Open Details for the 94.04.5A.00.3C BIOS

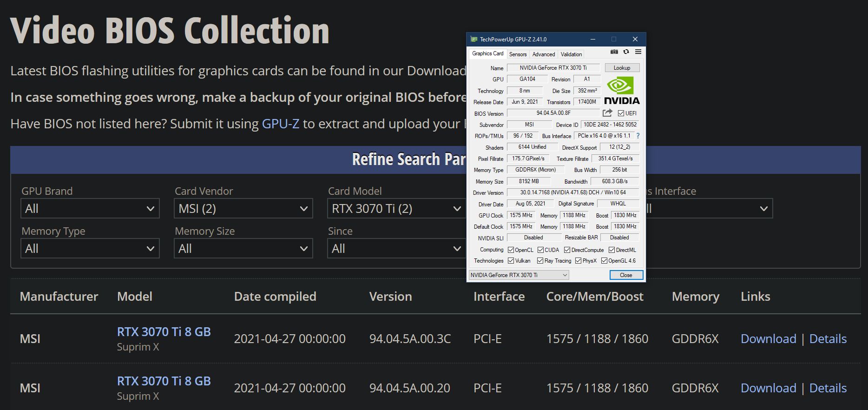pos(828,339)
